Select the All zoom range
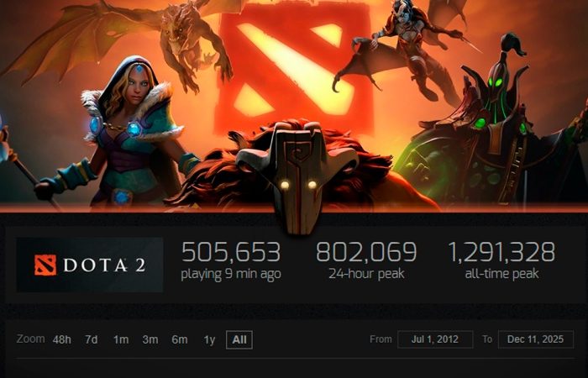This screenshot has height=378, width=588. tap(239, 339)
